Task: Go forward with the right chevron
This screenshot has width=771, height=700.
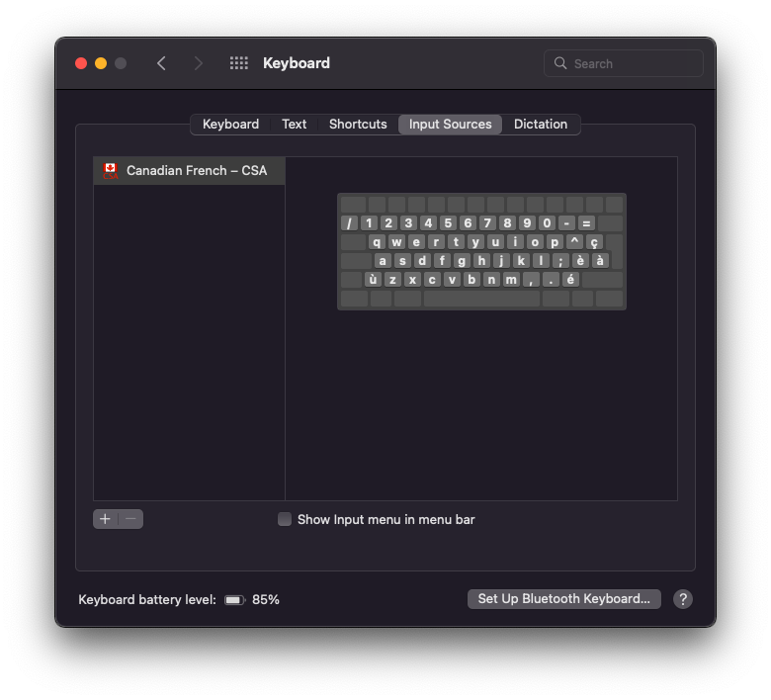Action: coord(198,63)
